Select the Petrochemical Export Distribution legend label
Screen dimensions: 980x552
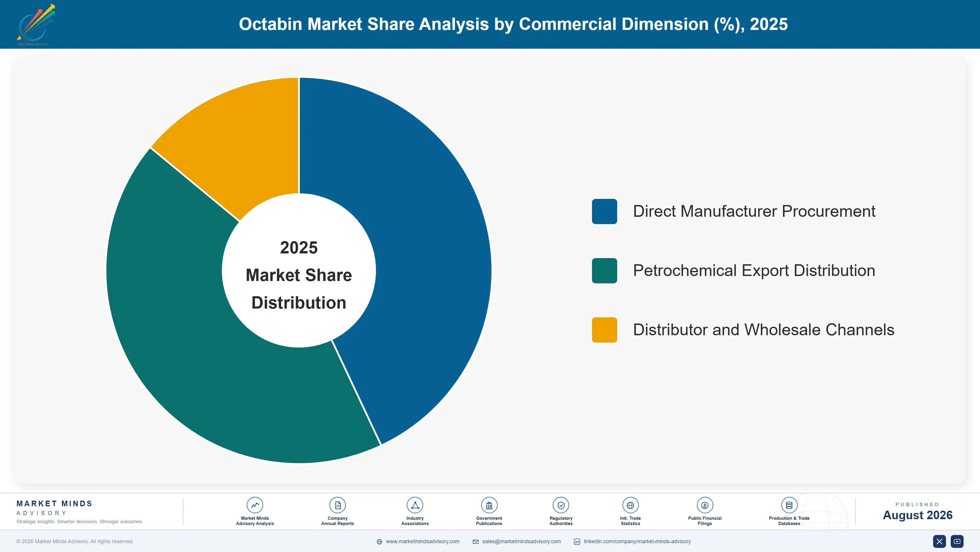[x=754, y=271]
